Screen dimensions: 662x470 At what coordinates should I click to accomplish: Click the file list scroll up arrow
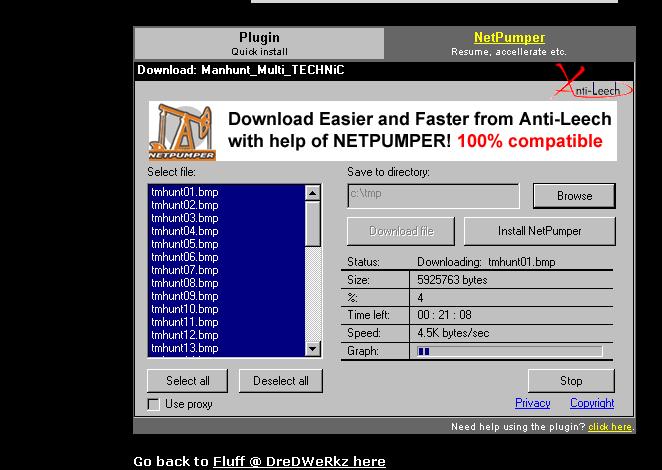pyautogui.click(x=312, y=193)
